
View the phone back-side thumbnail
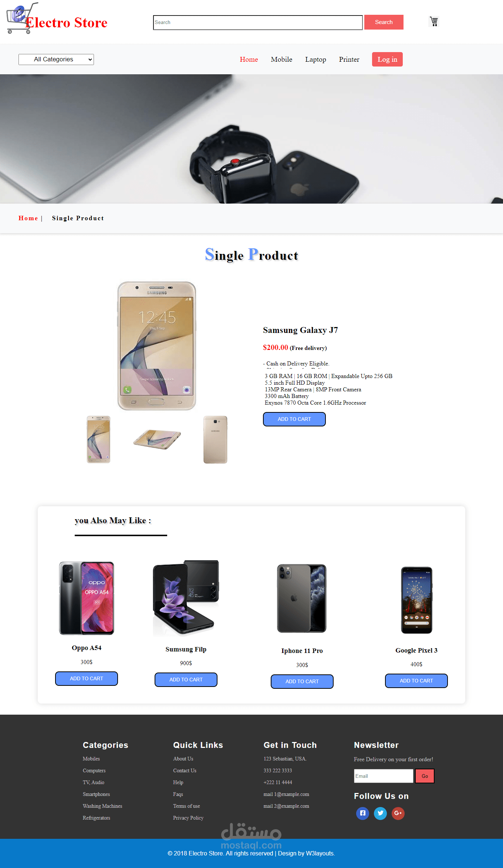215,440
